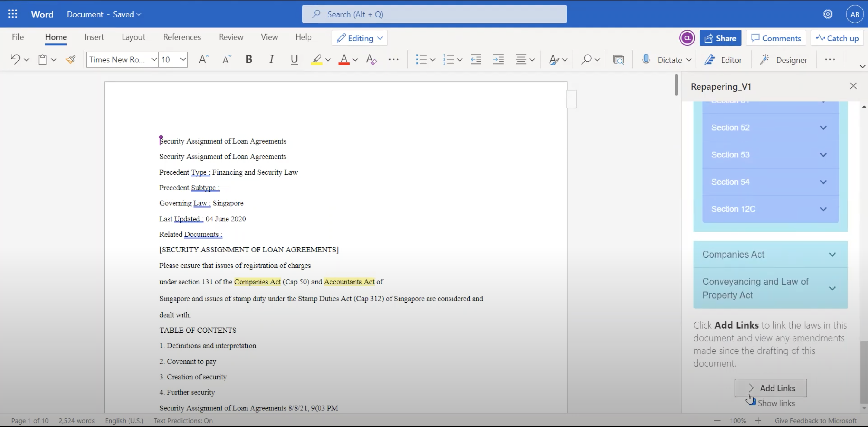This screenshot has width=868, height=427.
Task: Open the app launcher waffle icon
Action: (x=13, y=14)
